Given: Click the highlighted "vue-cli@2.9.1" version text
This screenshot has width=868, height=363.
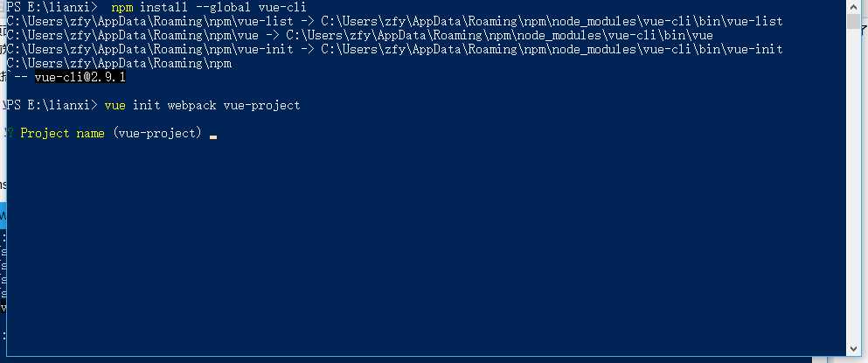Looking at the screenshot, I should (x=80, y=78).
